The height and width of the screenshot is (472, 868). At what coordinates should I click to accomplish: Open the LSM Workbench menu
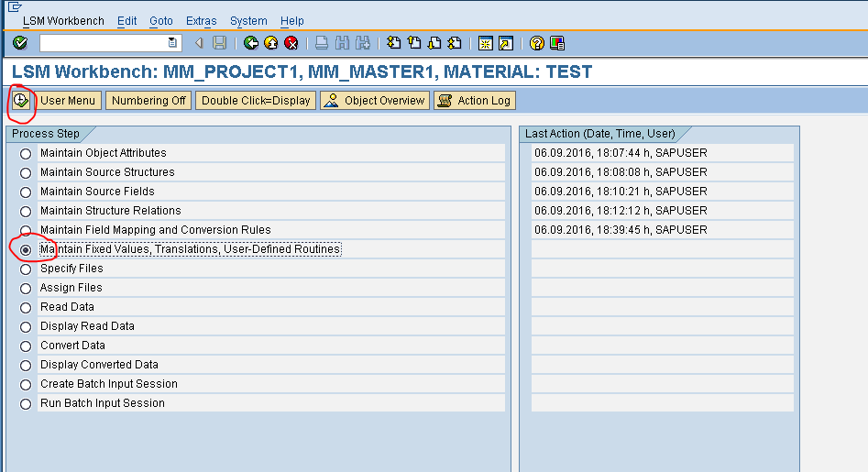point(63,21)
